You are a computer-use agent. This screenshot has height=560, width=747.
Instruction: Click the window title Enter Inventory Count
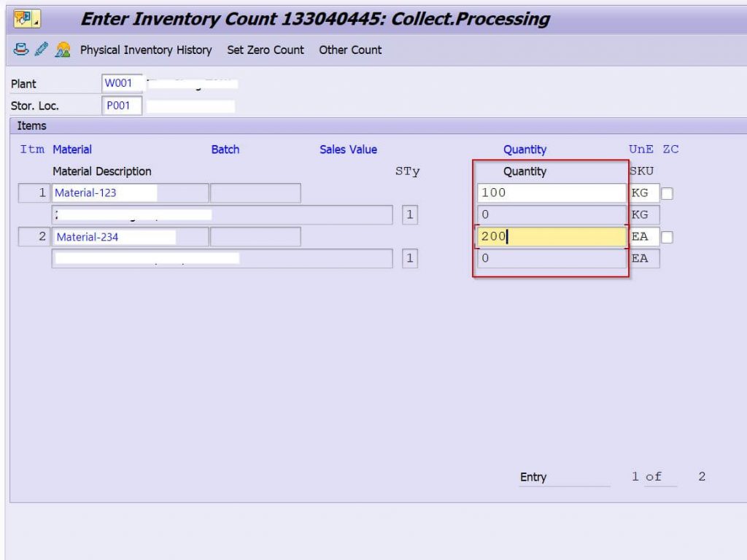coord(315,19)
